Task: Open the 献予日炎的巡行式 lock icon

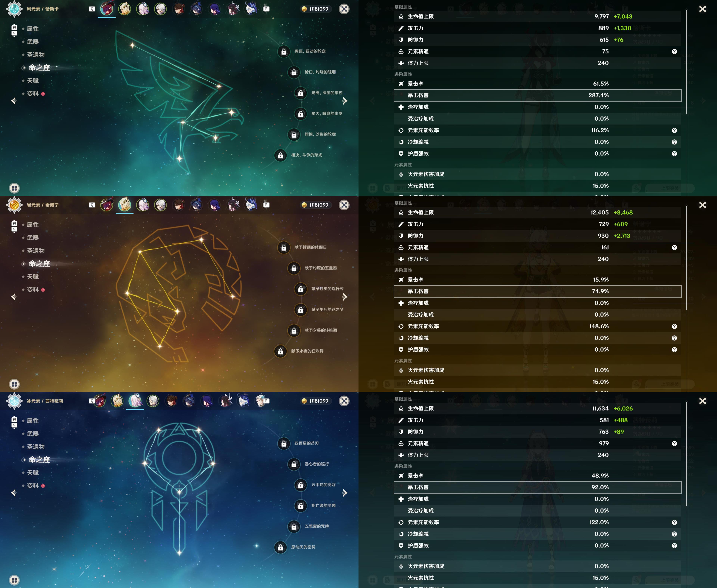Action: tap(301, 289)
